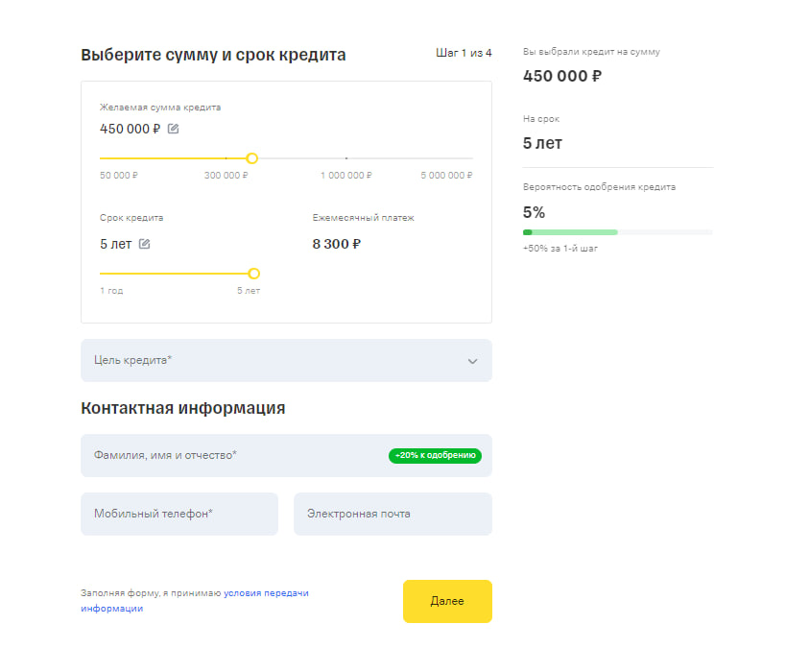The height and width of the screenshot is (672, 809).
Task: Click the 5 000 000 ₽ slider maximum label
Action: [446, 176]
